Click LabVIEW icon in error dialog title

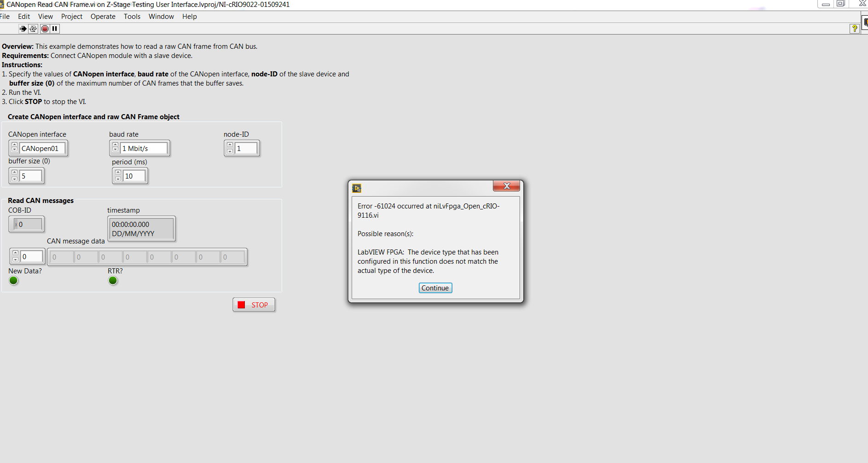coord(357,188)
